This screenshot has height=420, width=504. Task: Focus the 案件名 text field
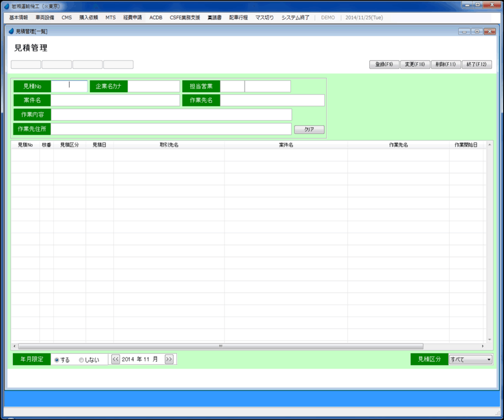(115, 100)
